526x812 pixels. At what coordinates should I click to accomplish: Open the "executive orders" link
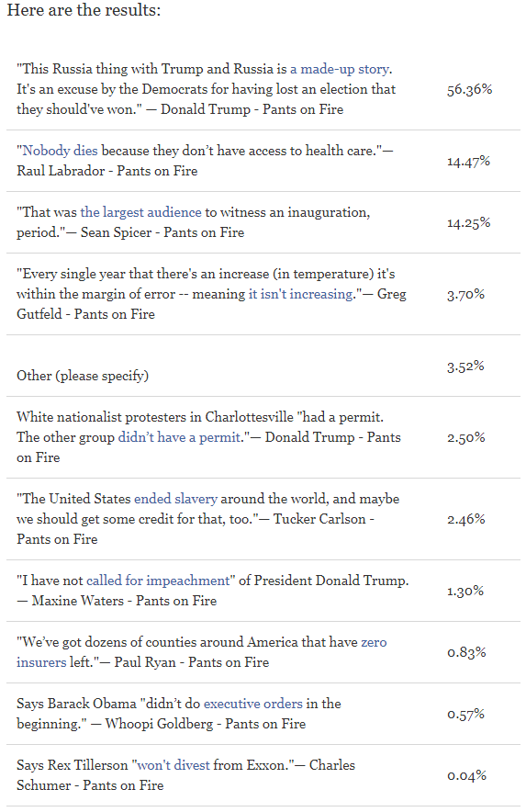click(x=252, y=704)
